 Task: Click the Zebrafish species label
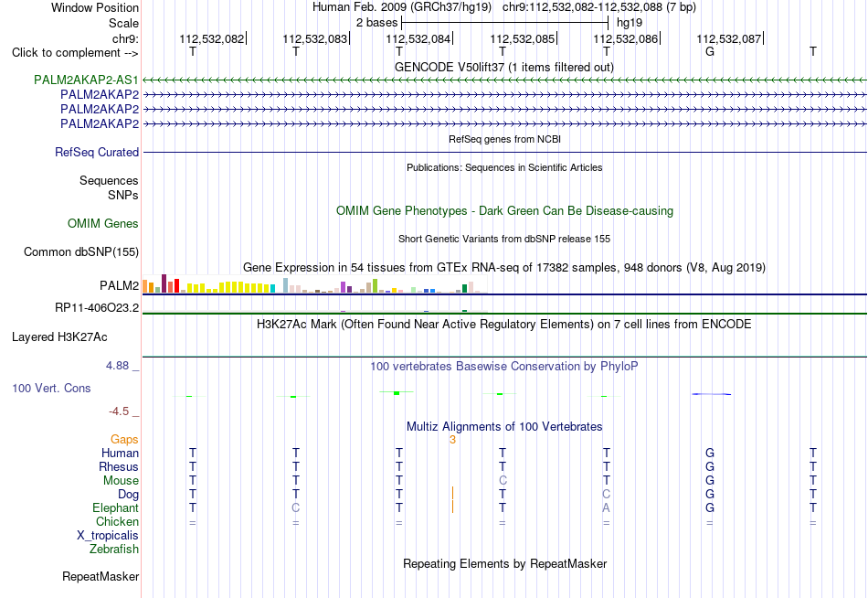click(x=114, y=550)
